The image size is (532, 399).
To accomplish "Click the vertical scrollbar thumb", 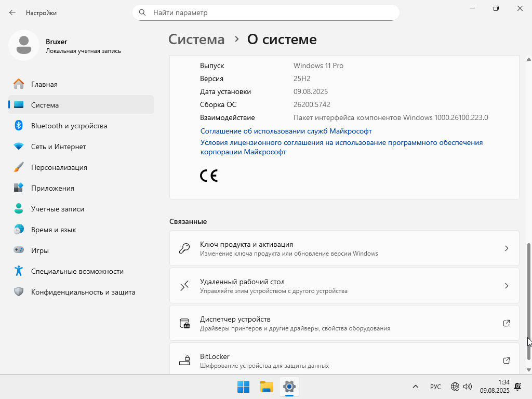I will point(528,301).
